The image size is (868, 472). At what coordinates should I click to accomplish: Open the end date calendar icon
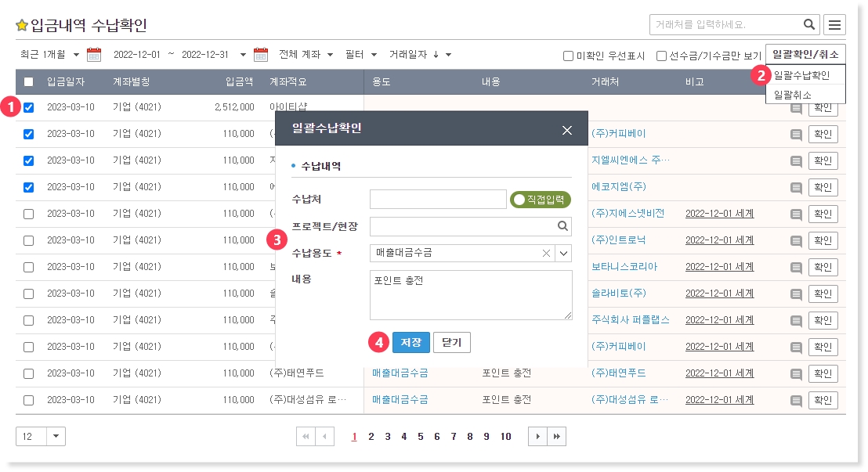[x=261, y=55]
